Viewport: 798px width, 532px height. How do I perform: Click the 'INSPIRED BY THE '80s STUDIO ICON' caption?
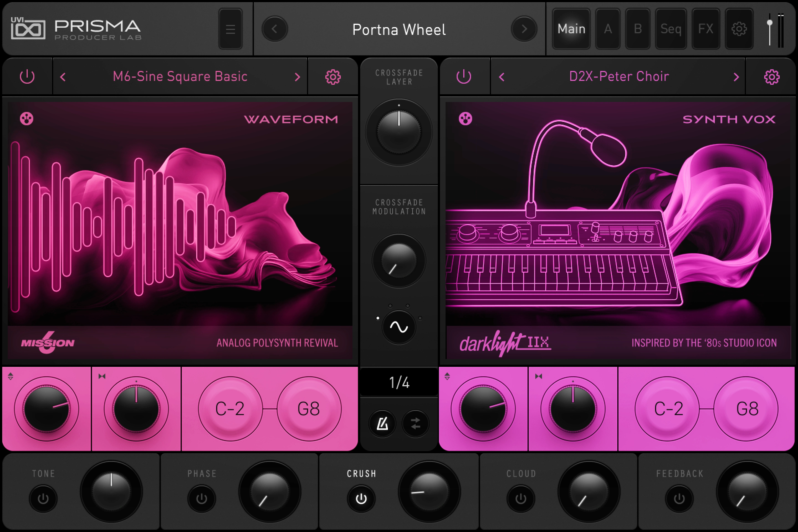(x=704, y=343)
